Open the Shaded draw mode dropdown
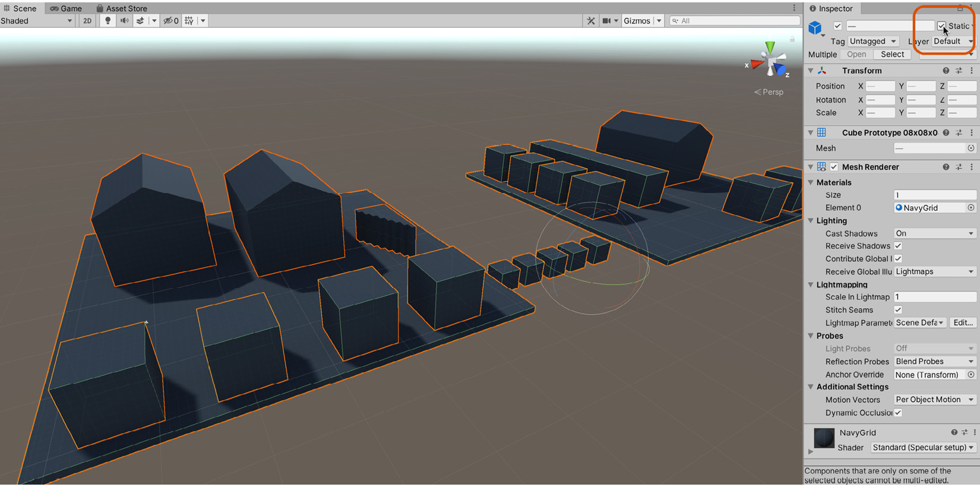This screenshot has width=980, height=487. [37, 21]
